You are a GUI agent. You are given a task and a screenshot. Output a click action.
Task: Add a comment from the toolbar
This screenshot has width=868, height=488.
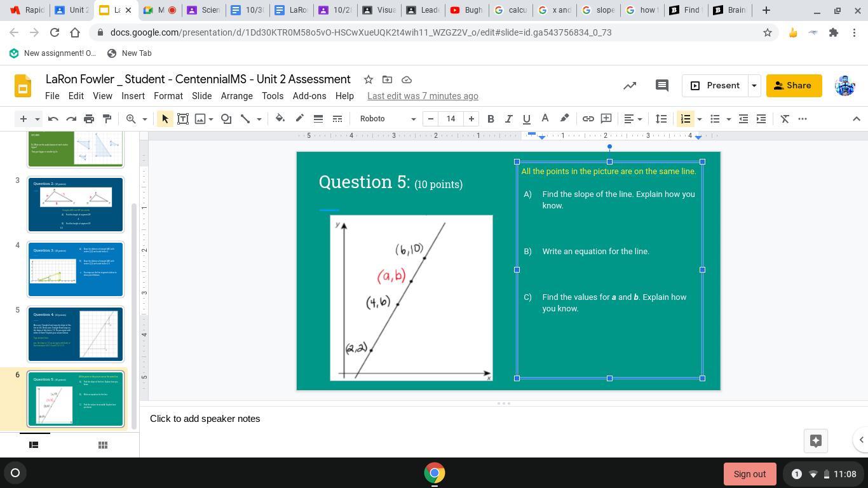606,119
